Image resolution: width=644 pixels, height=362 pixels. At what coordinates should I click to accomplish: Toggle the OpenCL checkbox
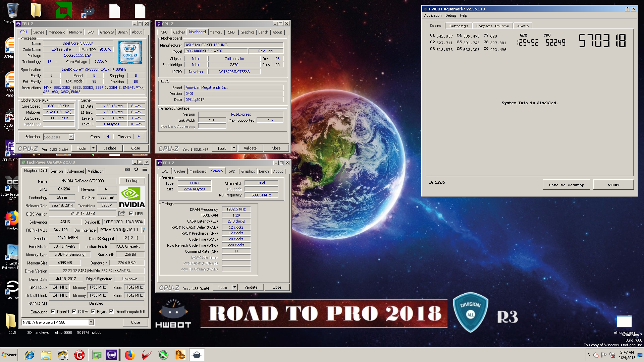tap(53, 311)
